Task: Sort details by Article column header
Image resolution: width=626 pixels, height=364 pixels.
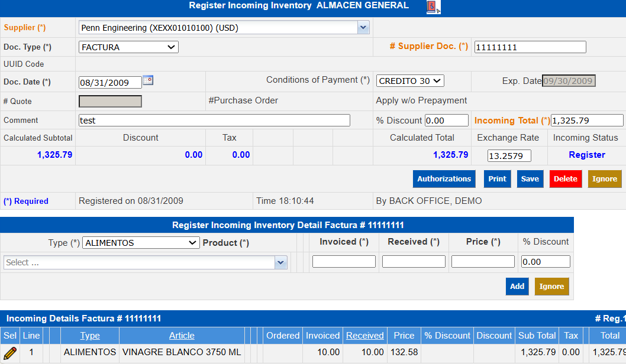Action: (182, 336)
